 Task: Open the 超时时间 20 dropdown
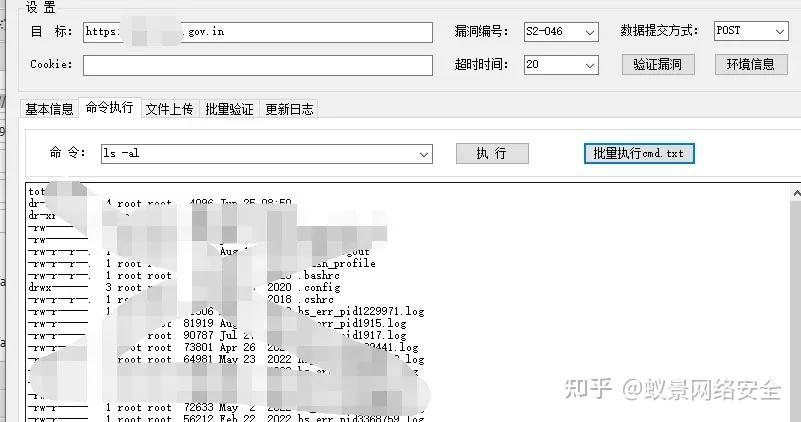(561, 65)
